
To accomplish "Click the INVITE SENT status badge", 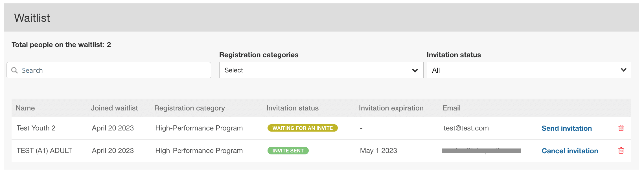I will tap(288, 150).
